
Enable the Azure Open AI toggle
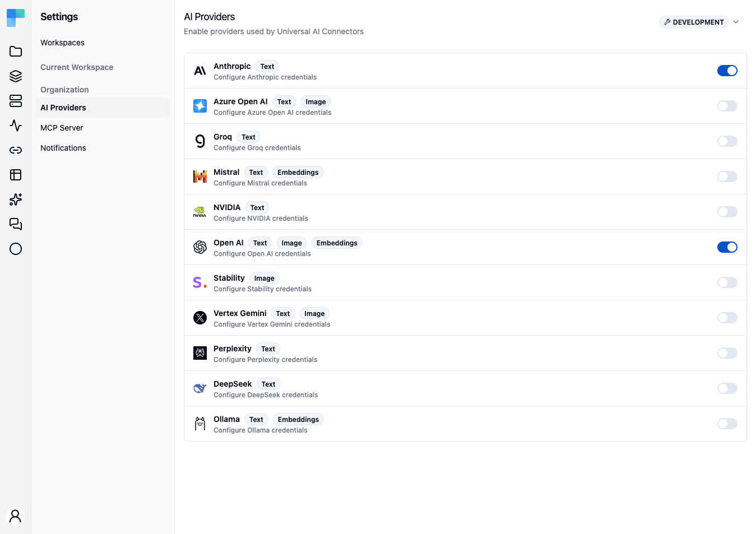point(727,106)
